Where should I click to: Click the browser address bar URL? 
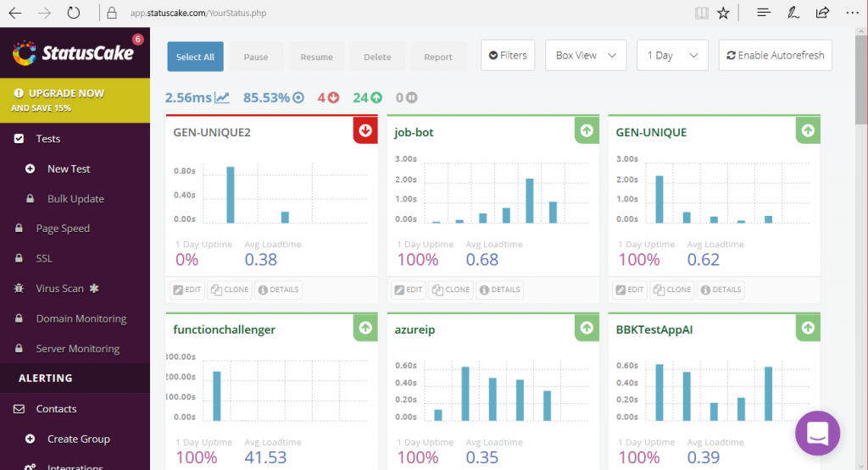198,13
